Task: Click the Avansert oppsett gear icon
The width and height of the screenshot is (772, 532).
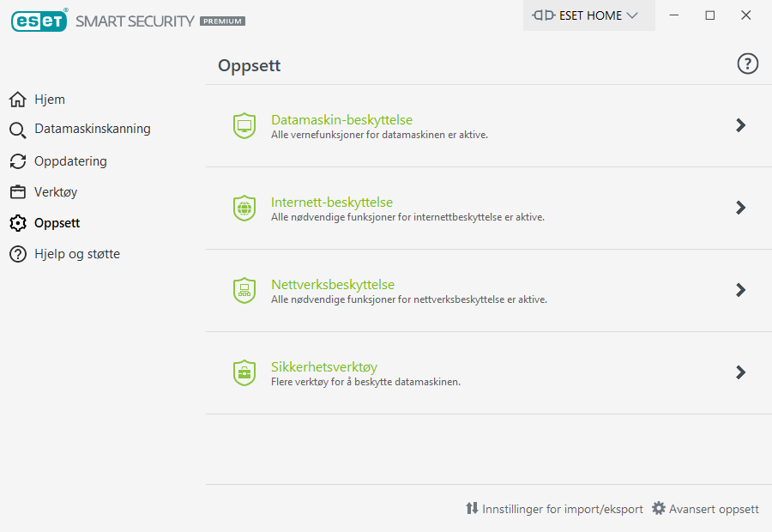Action: tap(658, 508)
